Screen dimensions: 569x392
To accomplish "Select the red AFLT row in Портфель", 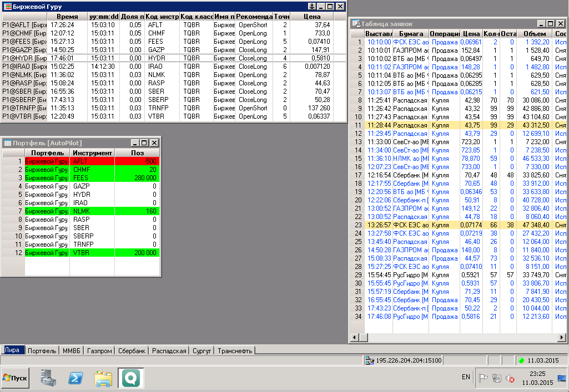I will (x=80, y=161).
